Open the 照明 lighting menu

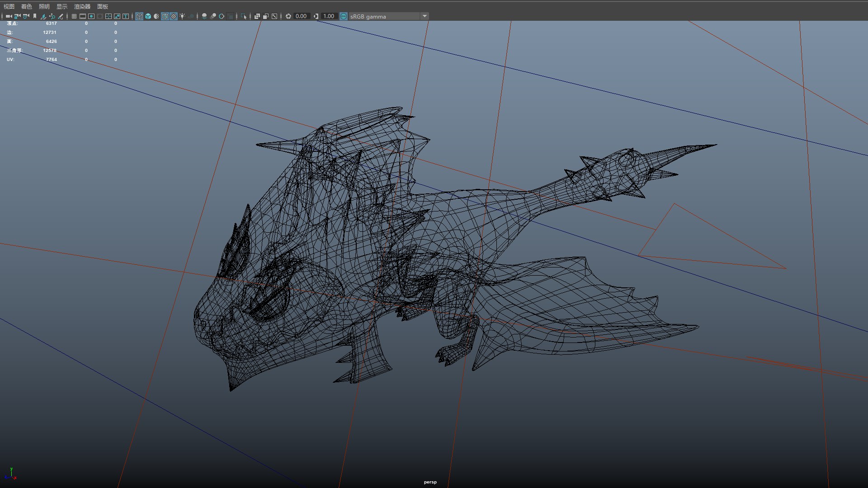click(44, 6)
